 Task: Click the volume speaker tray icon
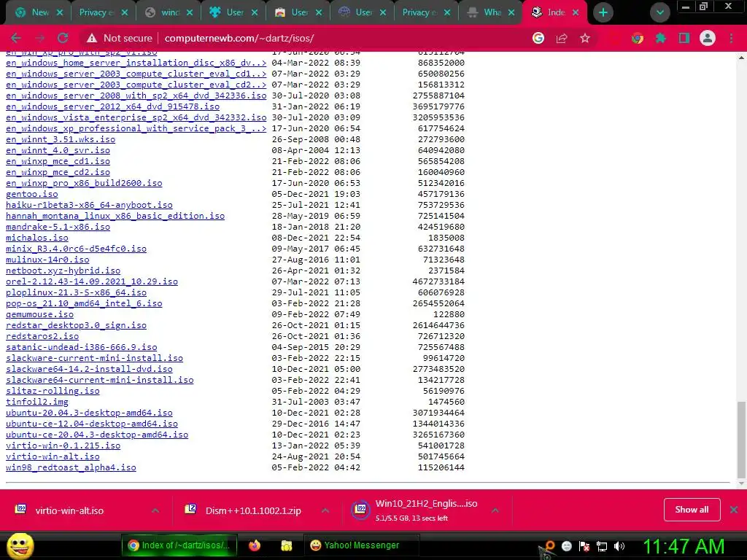619,546
